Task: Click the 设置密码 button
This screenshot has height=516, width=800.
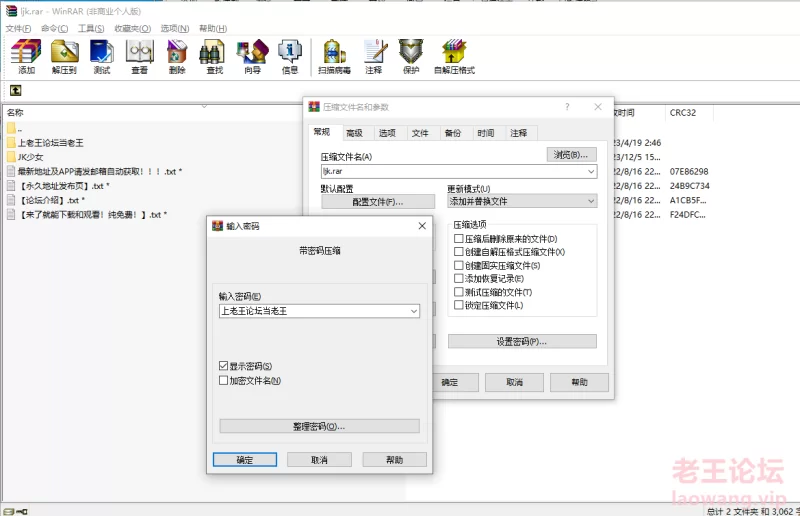Action: (x=522, y=341)
